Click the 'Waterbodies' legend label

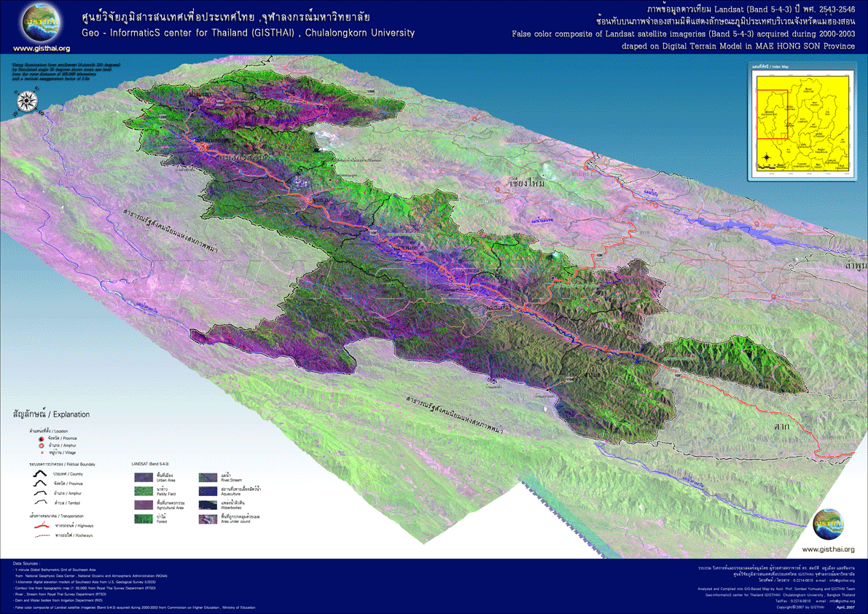tap(230, 508)
